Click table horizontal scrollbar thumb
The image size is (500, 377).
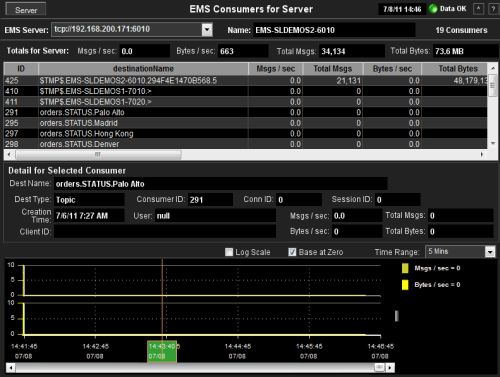[98, 154]
